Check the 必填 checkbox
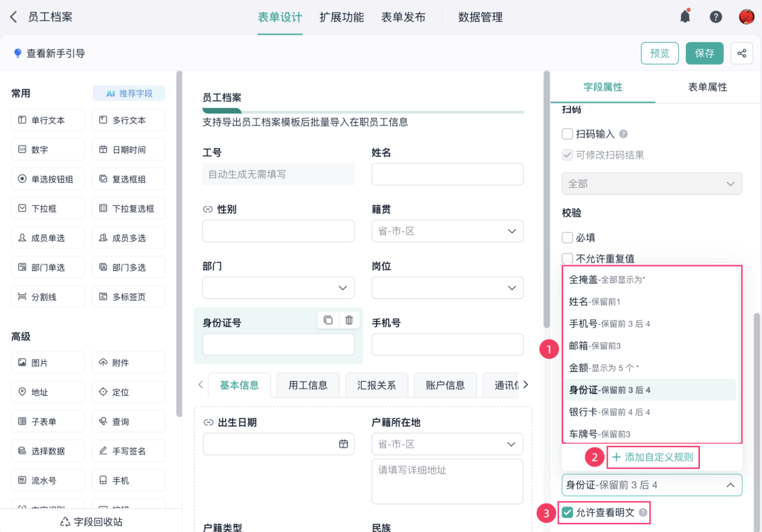The width and height of the screenshot is (762, 532). [x=567, y=238]
